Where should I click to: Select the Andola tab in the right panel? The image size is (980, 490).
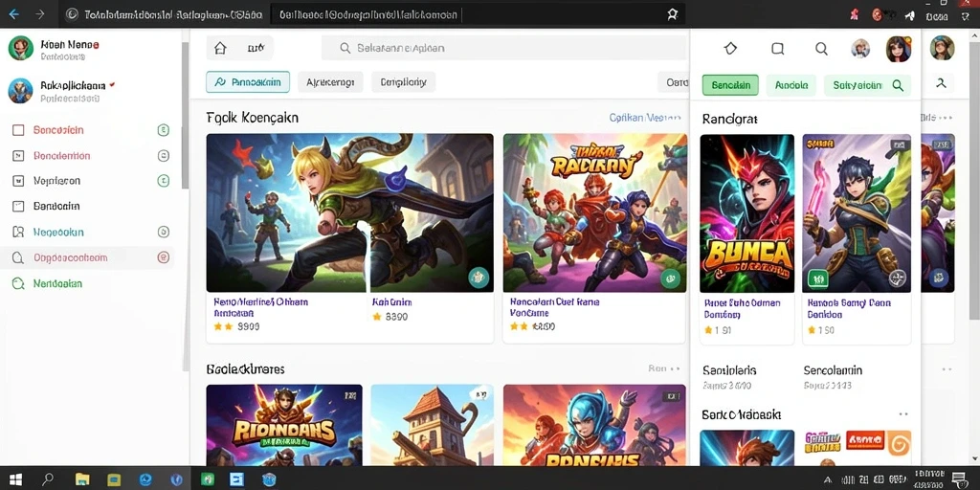point(791,85)
